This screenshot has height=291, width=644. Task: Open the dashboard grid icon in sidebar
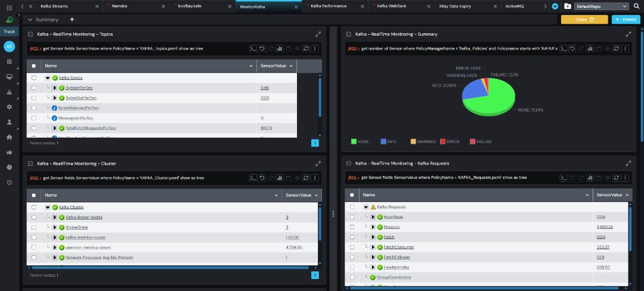click(9, 62)
